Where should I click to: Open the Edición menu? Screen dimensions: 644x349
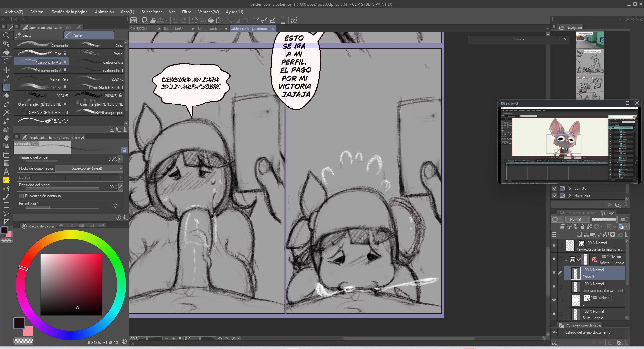pos(37,12)
